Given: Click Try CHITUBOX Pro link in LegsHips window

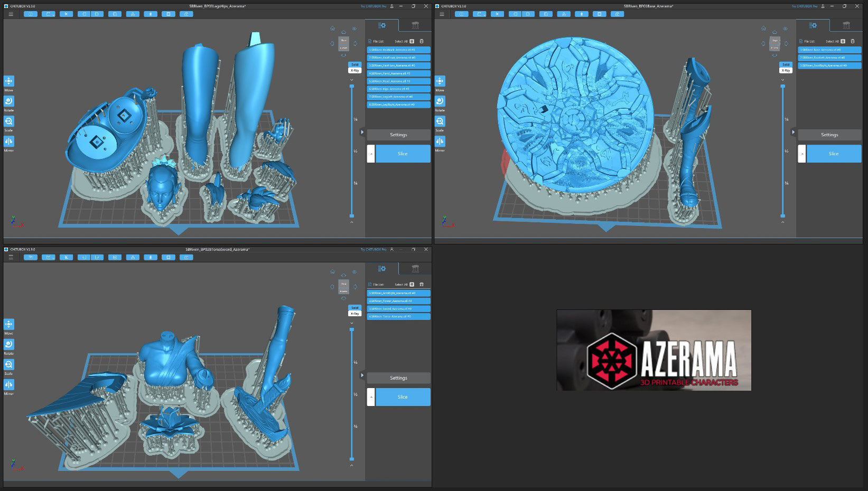Looking at the screenshot, I should (374, 6).
